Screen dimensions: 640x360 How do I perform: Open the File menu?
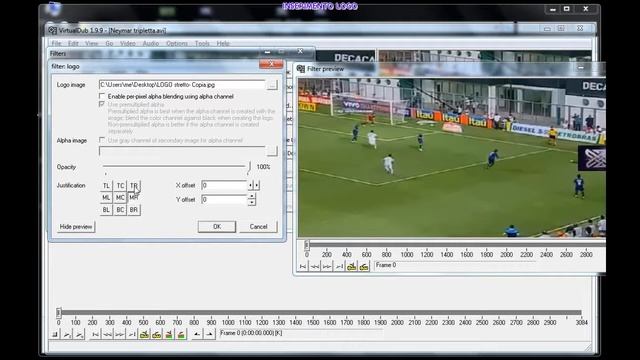(56, 43)
